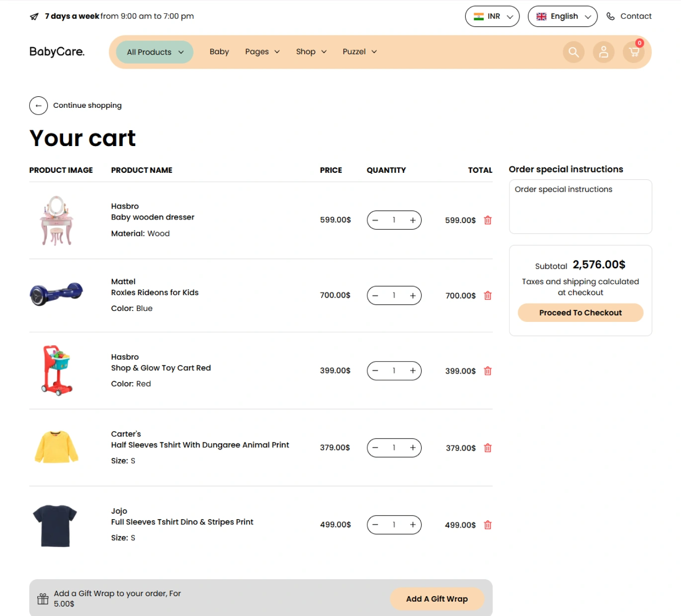Decrease quantity of Carter's Half Sleeves Tshirt

pos(375,448)
